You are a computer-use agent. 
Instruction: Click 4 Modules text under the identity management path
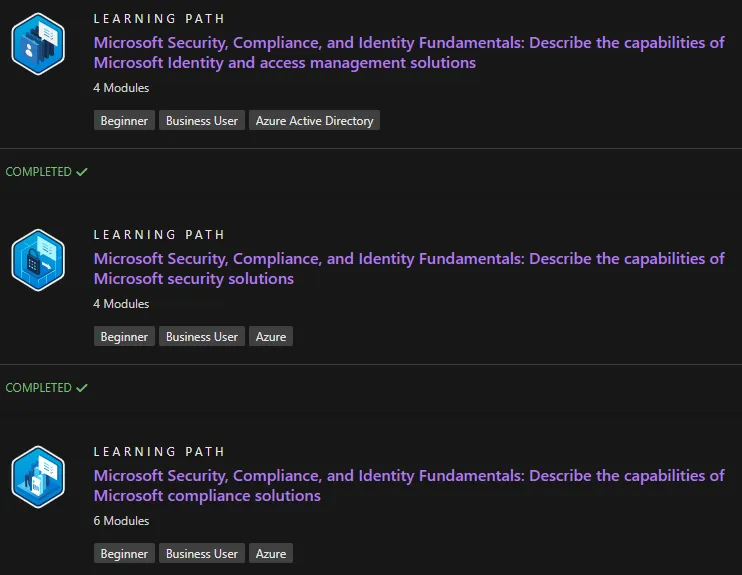tap(121, 88)
